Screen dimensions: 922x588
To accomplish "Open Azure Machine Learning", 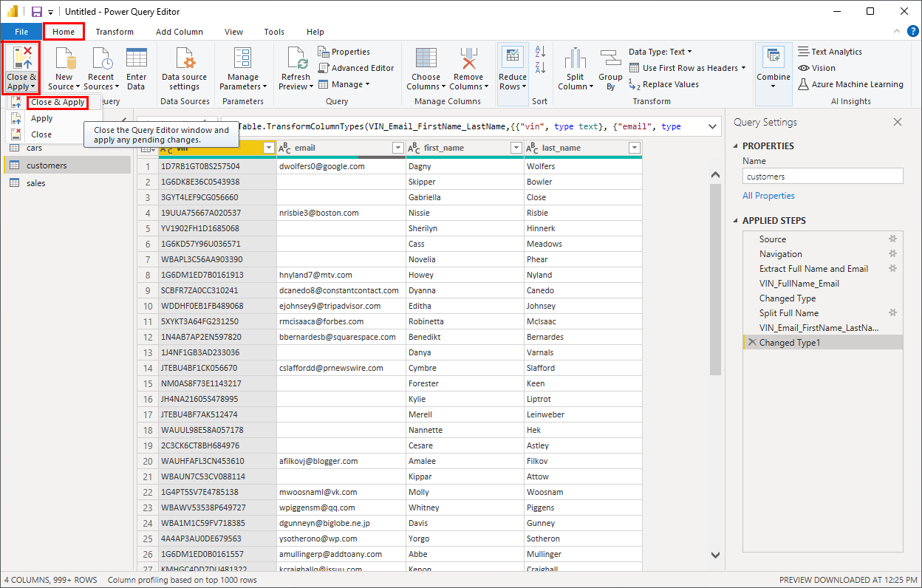I will (851, 84).
